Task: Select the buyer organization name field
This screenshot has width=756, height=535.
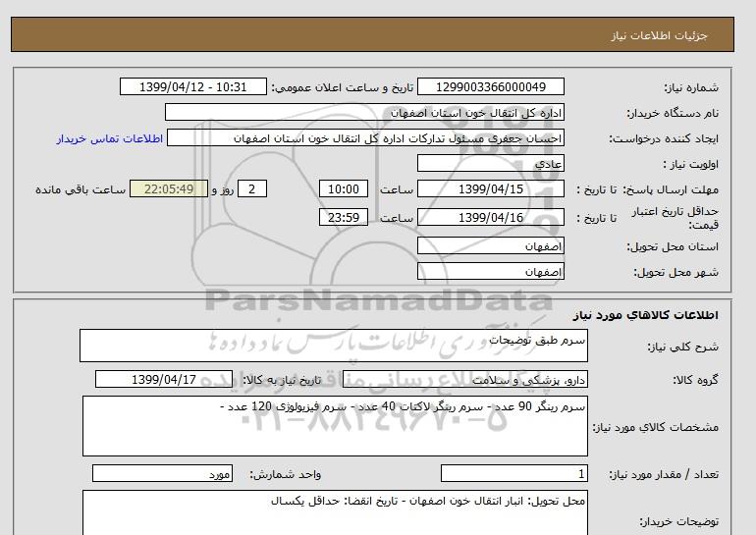Action: (x=364, y=112)
